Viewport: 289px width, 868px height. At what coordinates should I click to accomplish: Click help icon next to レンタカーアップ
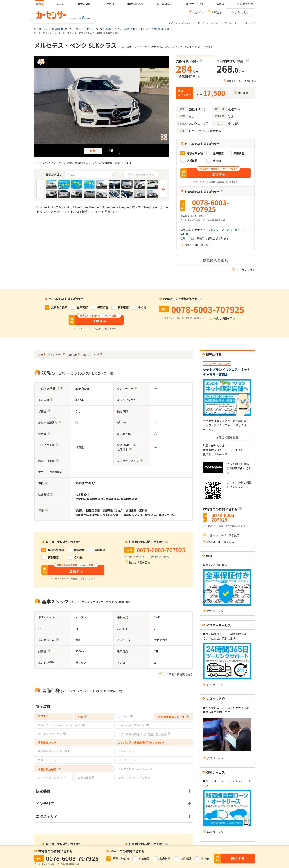point(141,460)
